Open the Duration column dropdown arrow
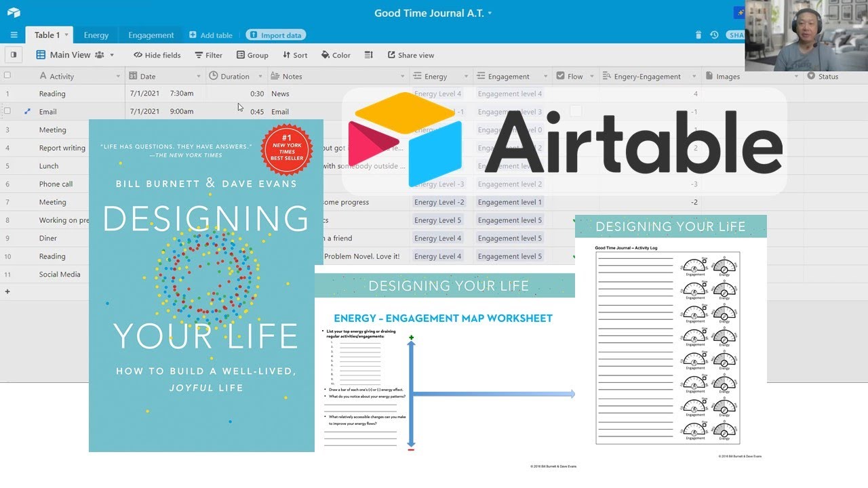The width and height of the screenshot is (868, 488). (260, 76)
